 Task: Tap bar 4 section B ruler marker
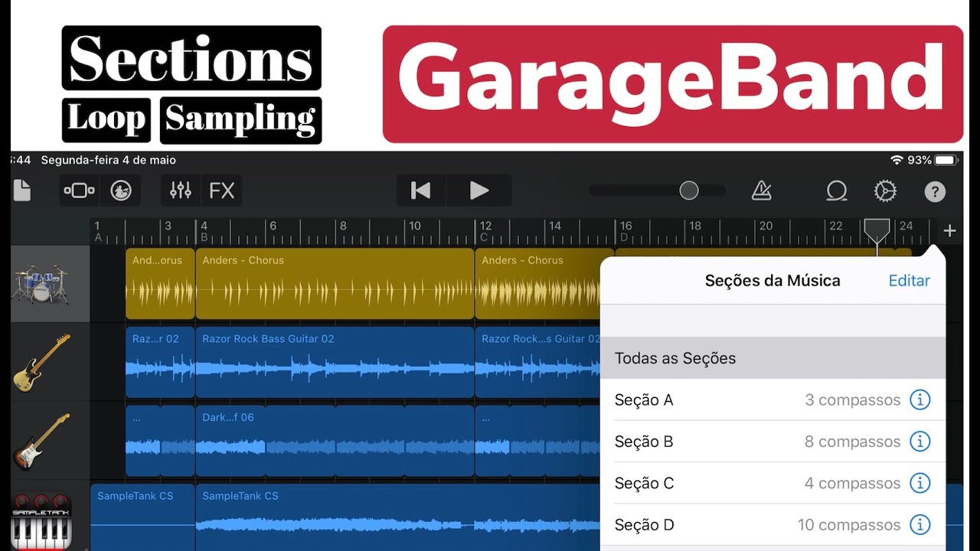click(204, 231)
